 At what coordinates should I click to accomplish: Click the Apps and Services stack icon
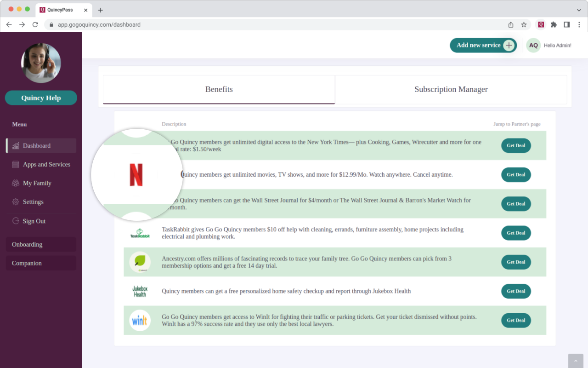[x=16, y=165]
